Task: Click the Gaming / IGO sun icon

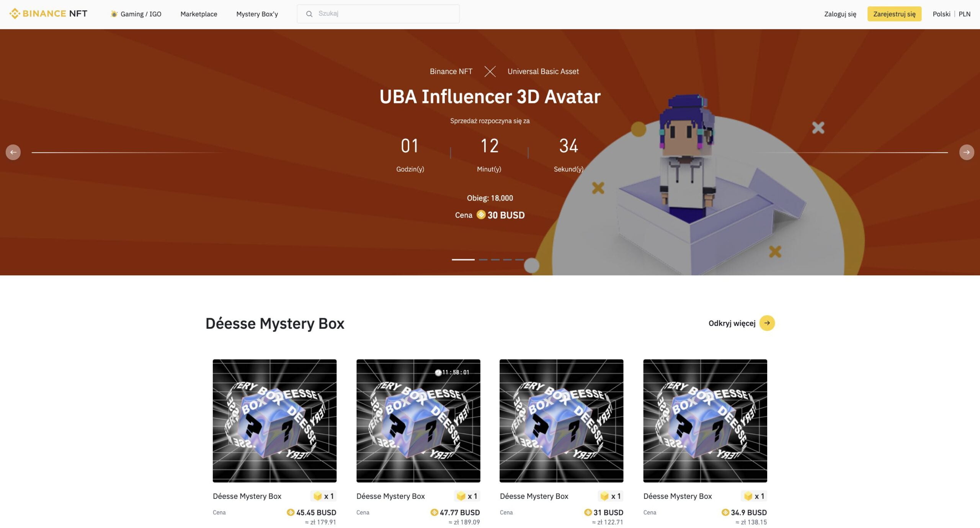Action: (114, 14)
